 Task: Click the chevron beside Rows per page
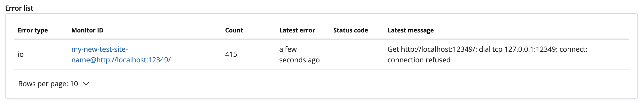[86, 84]
